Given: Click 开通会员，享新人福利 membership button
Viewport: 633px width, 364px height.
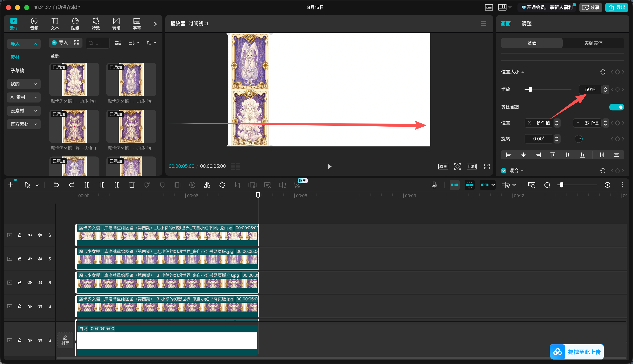Looking at the screenshot, I should [547, 7].
